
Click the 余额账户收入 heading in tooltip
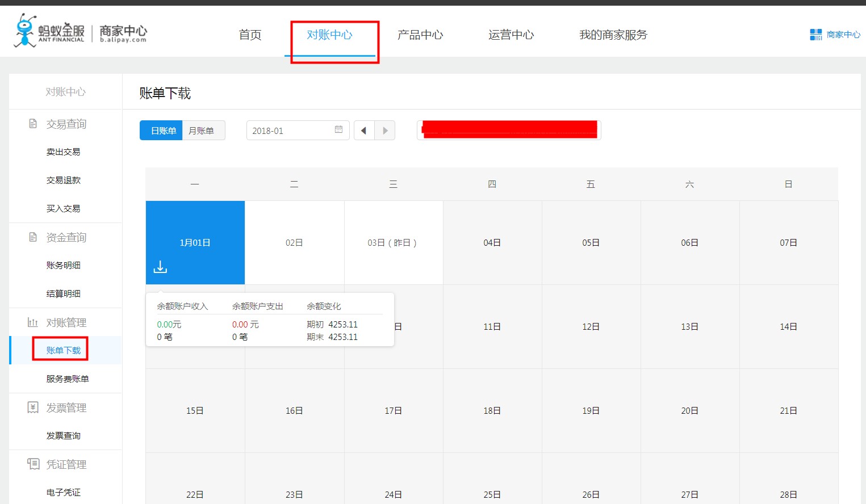182,306
